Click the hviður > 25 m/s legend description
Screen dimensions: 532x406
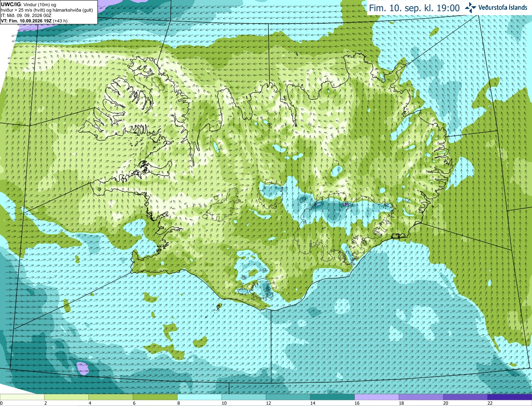[47, 10]
